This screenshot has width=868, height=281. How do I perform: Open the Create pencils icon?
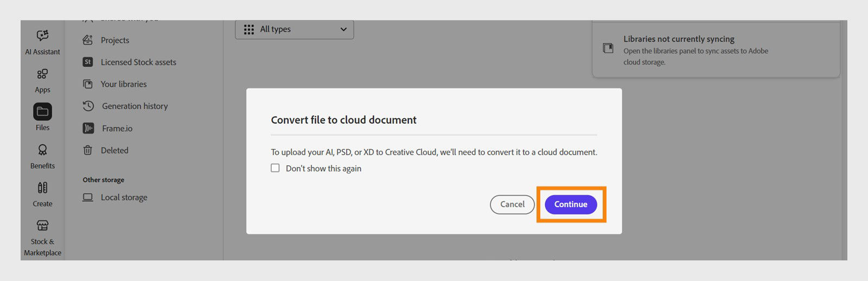click(x=42, y=188)
